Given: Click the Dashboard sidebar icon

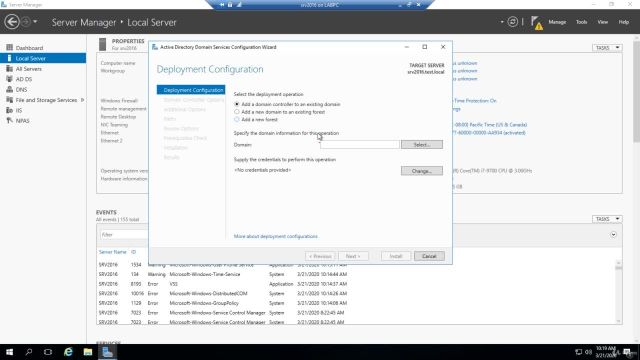Looking at the screenshot, I should coord(9,48).
